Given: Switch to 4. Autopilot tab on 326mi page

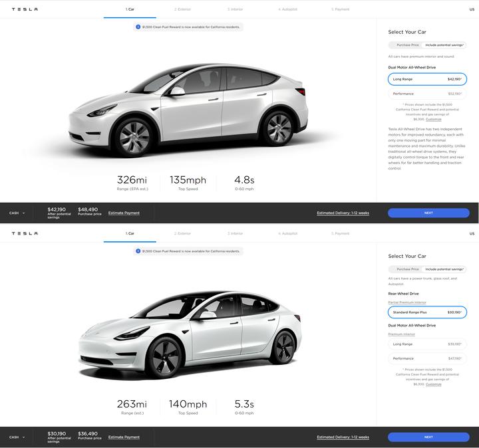Looking at the screenshot, I should (x=288, y=9).
